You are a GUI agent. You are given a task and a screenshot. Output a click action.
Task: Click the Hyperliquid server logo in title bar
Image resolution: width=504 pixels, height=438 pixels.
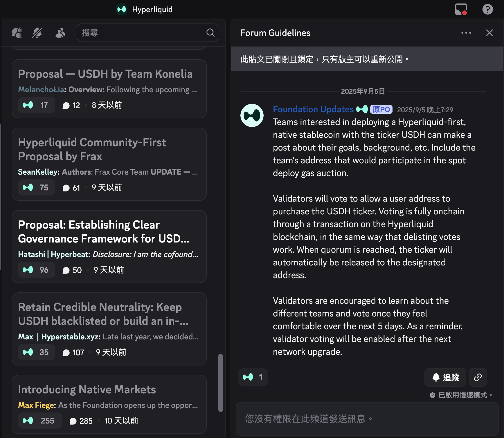tap(122, 9)
